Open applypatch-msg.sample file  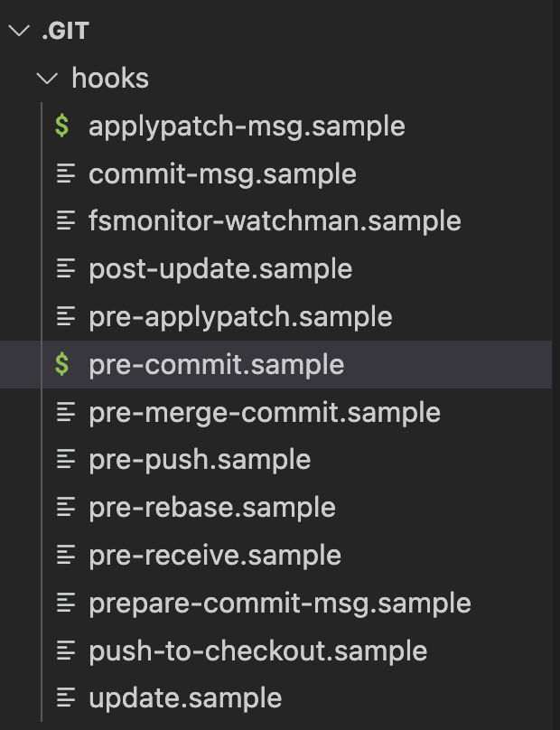point(247,126)
